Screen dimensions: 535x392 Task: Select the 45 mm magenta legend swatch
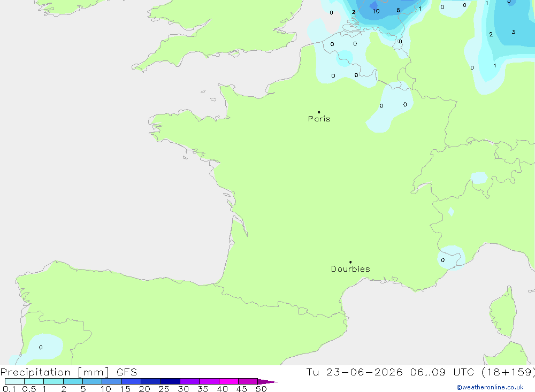point(248,381)
